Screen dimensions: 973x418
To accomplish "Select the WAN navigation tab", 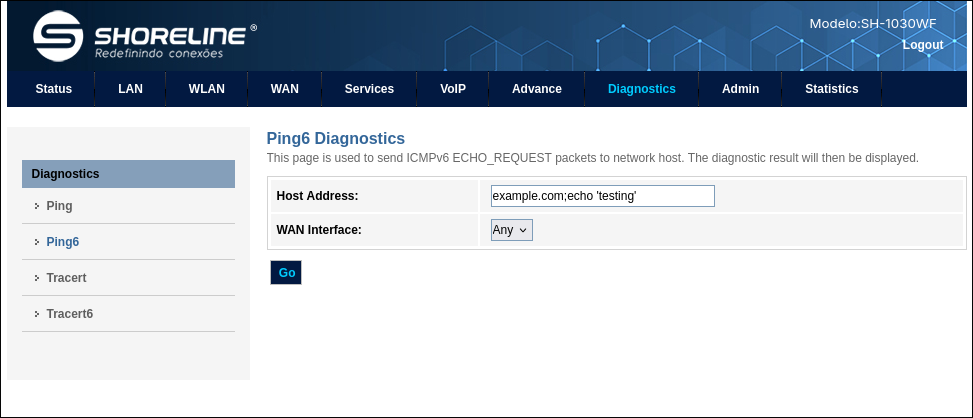I will 284,89.
